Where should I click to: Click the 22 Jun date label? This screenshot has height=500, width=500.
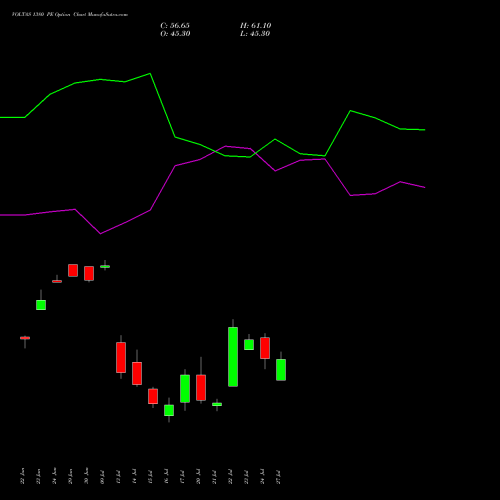coord(23,476)
